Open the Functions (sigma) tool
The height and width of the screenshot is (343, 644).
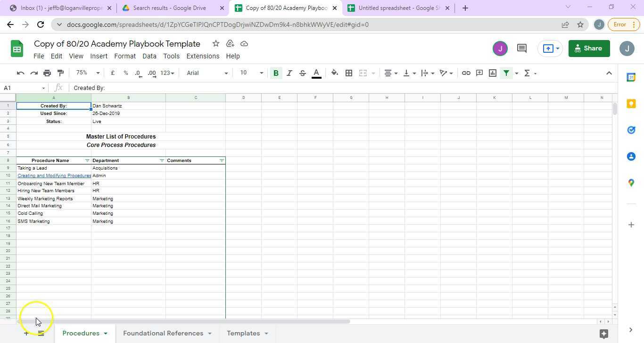tap(527, 73)
